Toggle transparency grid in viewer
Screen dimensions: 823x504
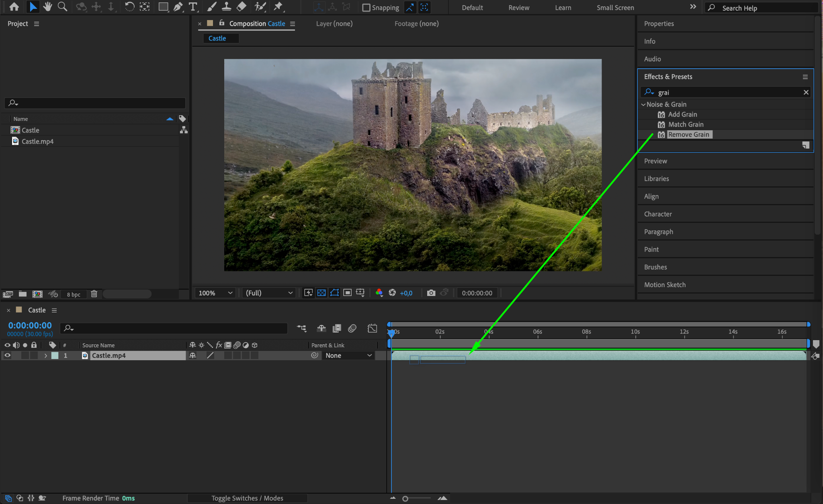point(321,293)
